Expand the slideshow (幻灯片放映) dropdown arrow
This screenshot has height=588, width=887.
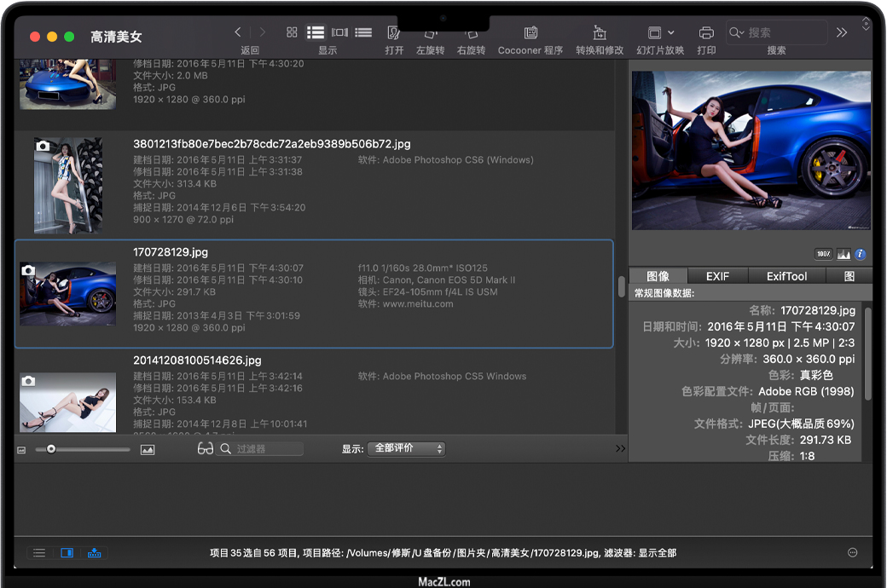671,32
